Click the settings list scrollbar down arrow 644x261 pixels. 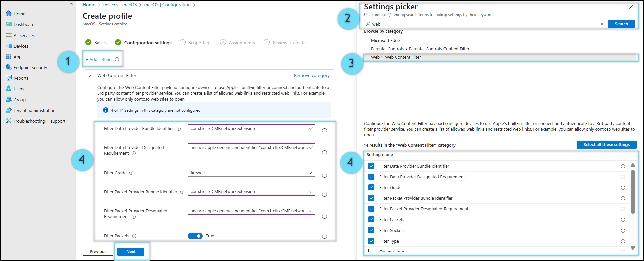coord(633,248)
